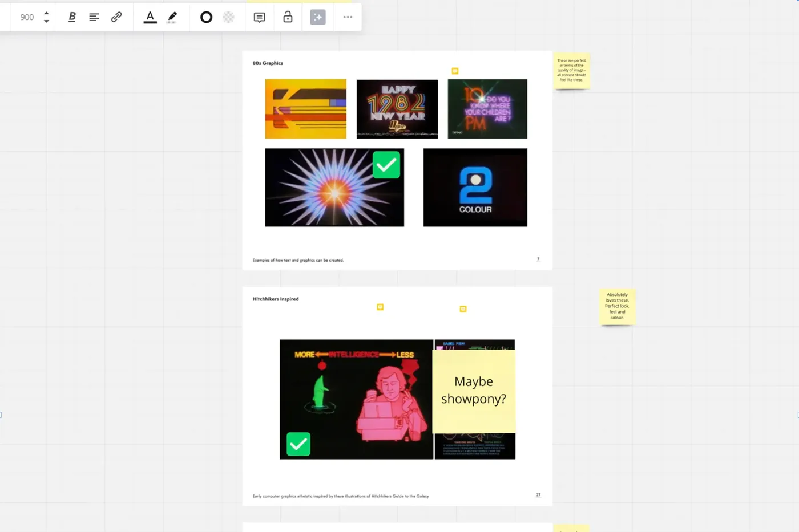Open the comment icon in the toolbar
This screenshot has height=532, width=799.
click(260, 17)
